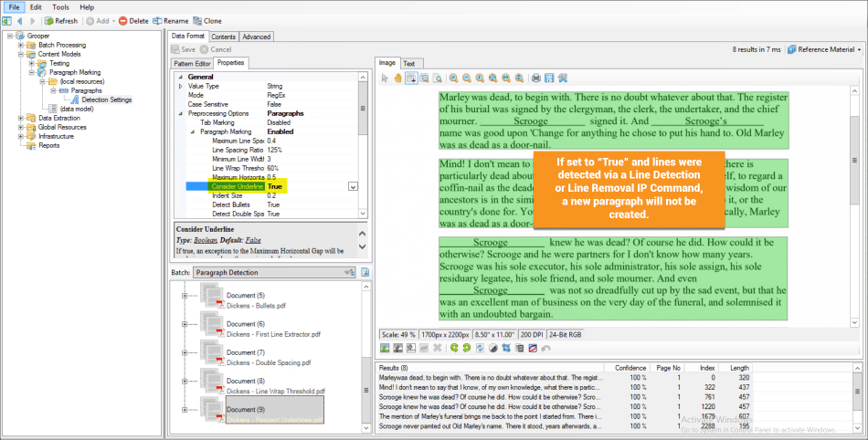
Task: Select the Detect Bullets True value
Action: tap(273, 204)
